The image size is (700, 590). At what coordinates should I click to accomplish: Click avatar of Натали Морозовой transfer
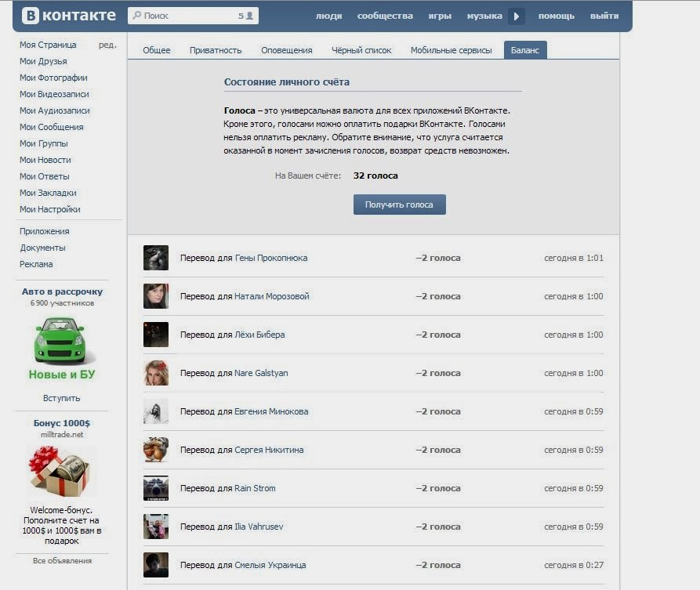coord(156,296)
